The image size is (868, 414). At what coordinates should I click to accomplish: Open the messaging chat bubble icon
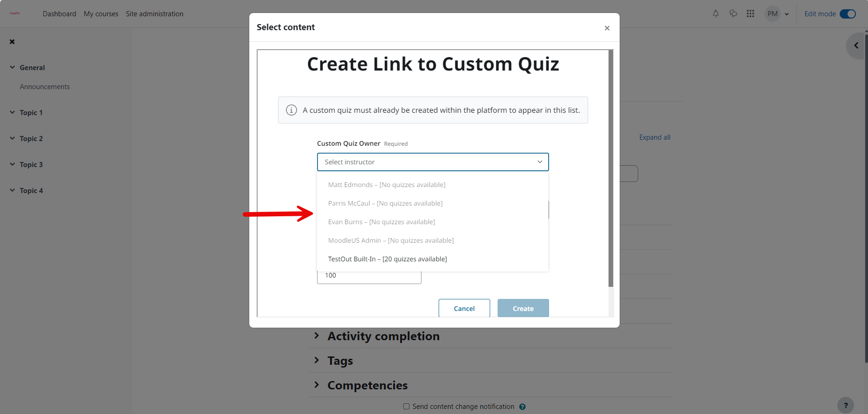click(x=733, y=14)
